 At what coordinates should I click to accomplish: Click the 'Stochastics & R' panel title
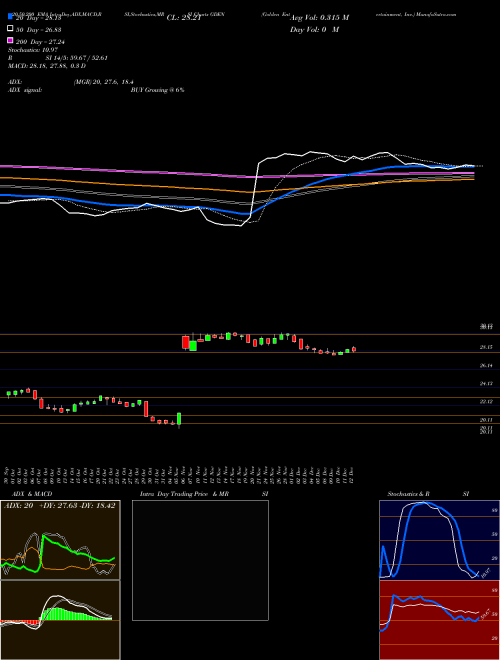pos(408,494)
